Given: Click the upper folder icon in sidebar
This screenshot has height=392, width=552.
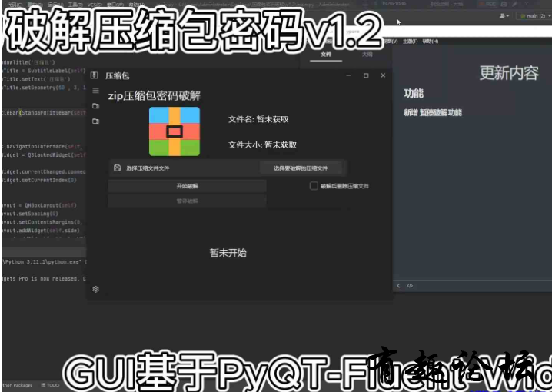Looking at the screenshot, I should click(95, 106).
